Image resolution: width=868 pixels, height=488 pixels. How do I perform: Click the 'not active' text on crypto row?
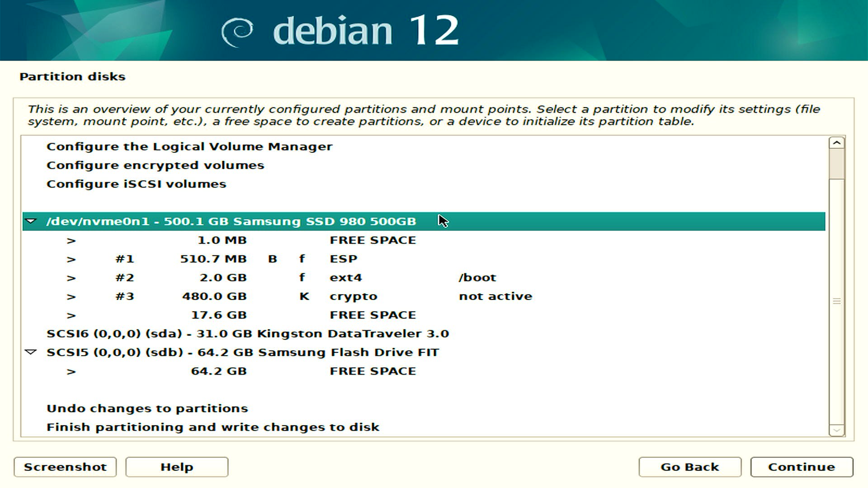[495, 296]
